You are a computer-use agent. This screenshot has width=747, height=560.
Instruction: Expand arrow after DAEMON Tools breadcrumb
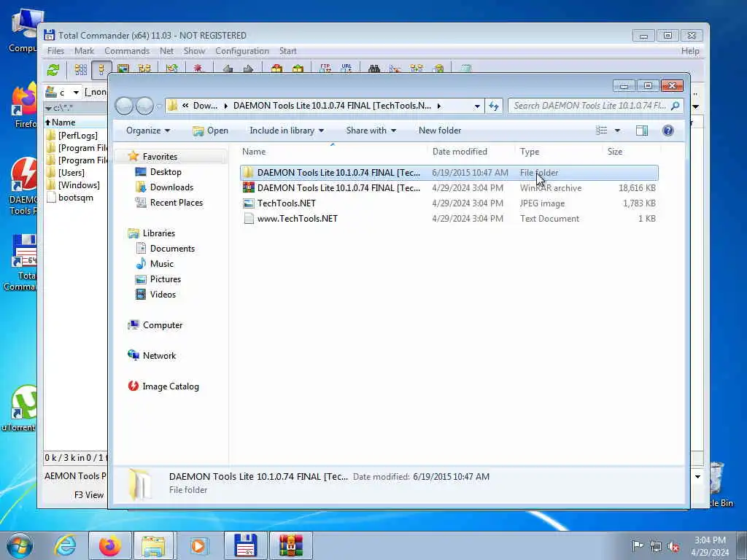click(x=438, y=106)
